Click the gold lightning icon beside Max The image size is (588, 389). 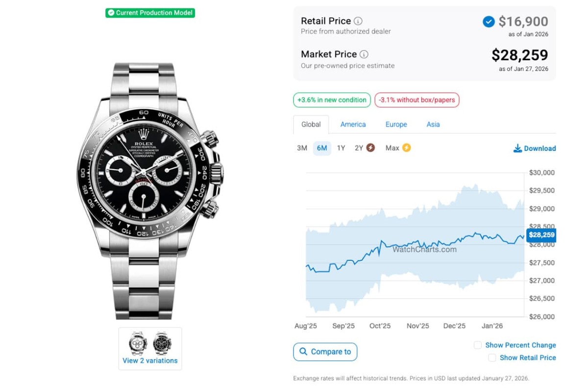406,147
